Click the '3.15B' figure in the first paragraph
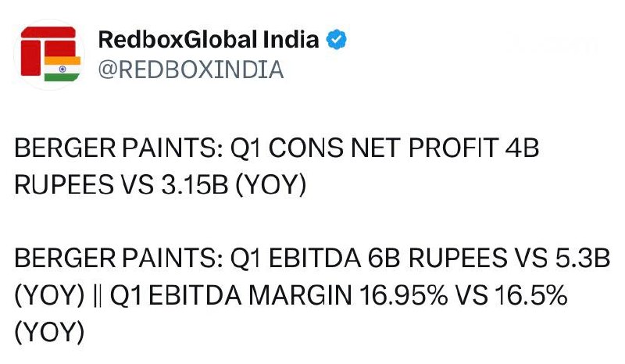Viewport: 625px width, 364px height. 195,185
